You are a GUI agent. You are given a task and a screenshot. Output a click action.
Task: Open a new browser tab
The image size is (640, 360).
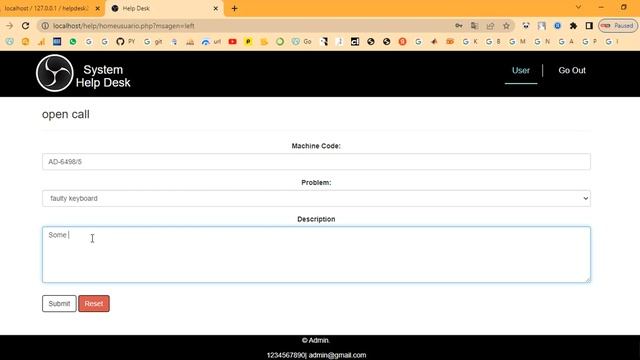234,8
